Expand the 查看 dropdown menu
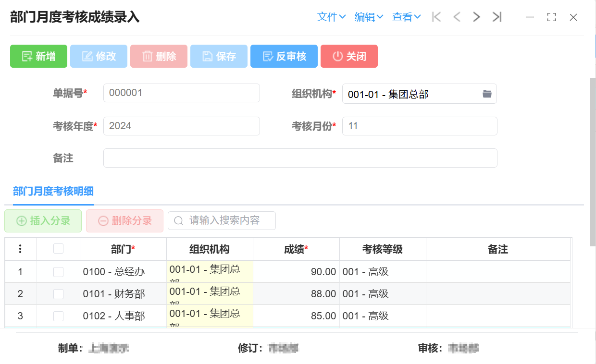Screen dimensions: 596x364 pos(406,17)
